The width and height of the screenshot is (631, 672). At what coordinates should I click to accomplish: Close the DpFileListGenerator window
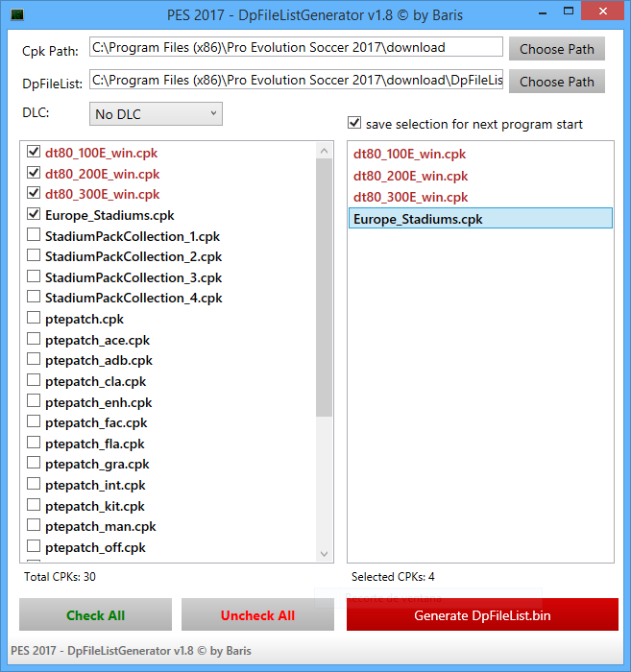[x=603, y=11]
